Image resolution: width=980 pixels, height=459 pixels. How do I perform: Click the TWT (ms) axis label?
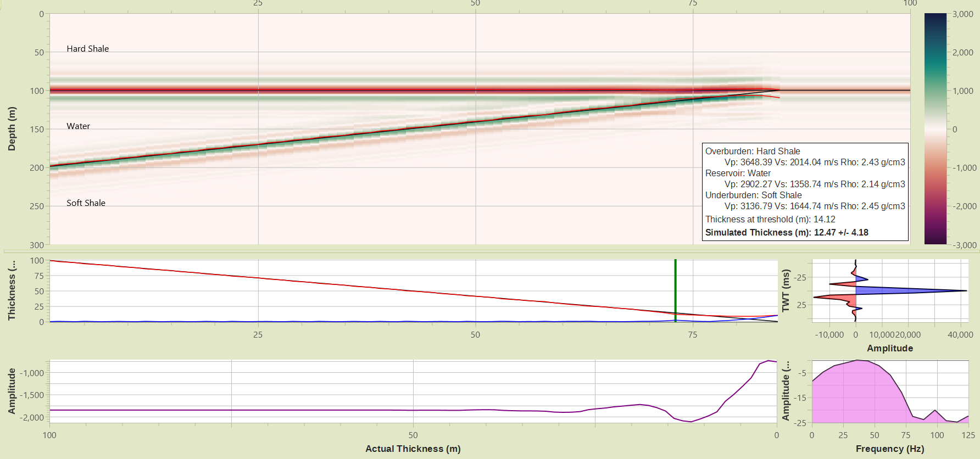[786, 290]
